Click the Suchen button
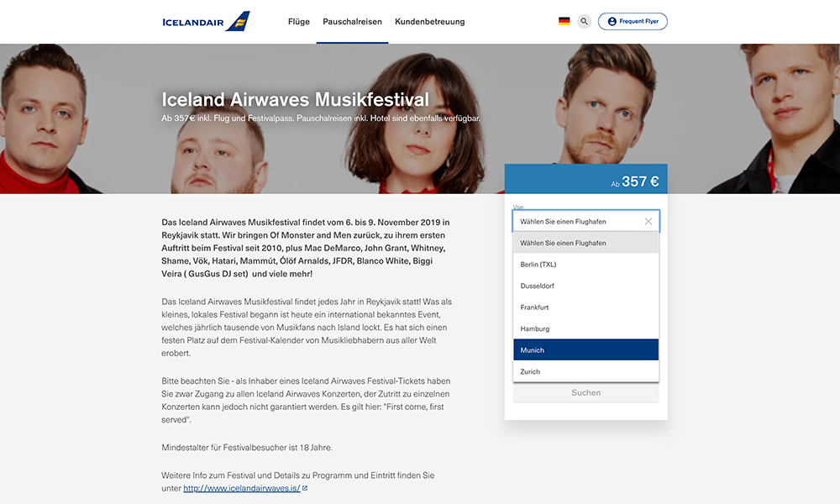Viewport: 840px width, 504px height. (x=586, y=392)
